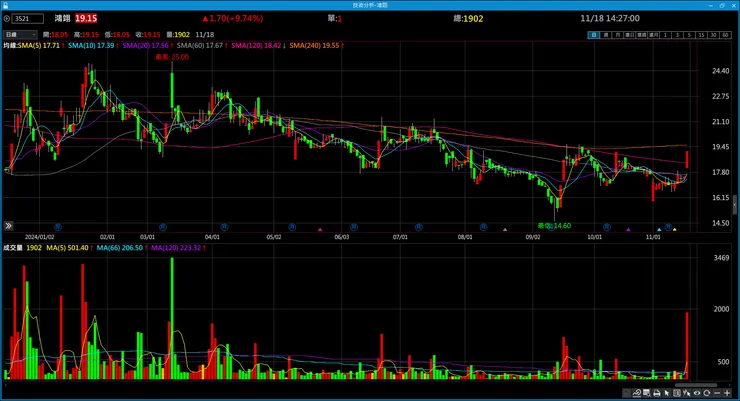The width and height of the screenshot is (740, 401).
Task: Click the stock code input field 3521
Action: coord(28,18)
